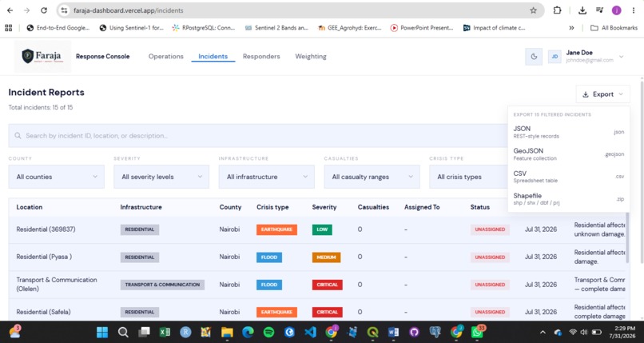The image size is (644, 343).
Task: Expand the Jane Doe account menu chevron
Action: point(622,57)
